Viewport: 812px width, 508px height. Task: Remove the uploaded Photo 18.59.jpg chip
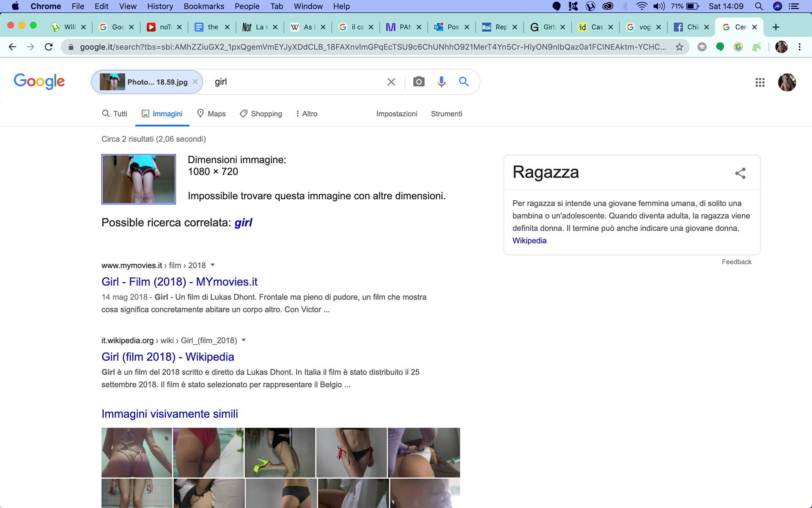(x=195, y=82)
